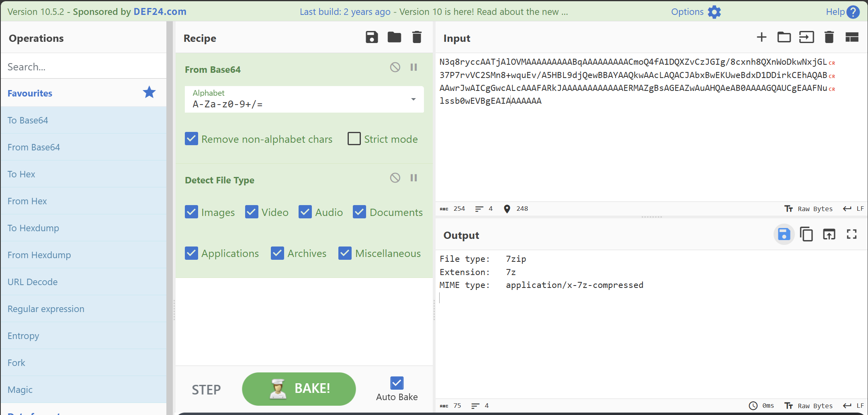The width and height of the screenshot is (868, 415).
Task: Load a saved recipe folder icon
Action: pos(394,37)
